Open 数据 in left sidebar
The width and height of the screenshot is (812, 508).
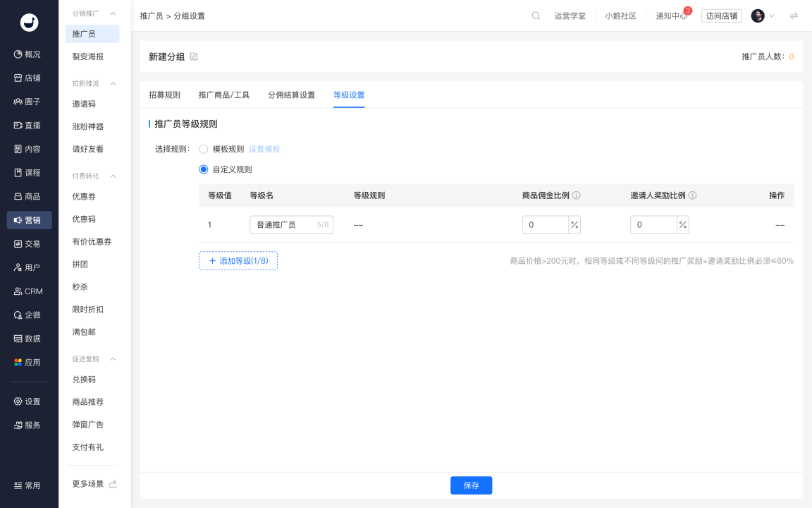pos(27,339)
